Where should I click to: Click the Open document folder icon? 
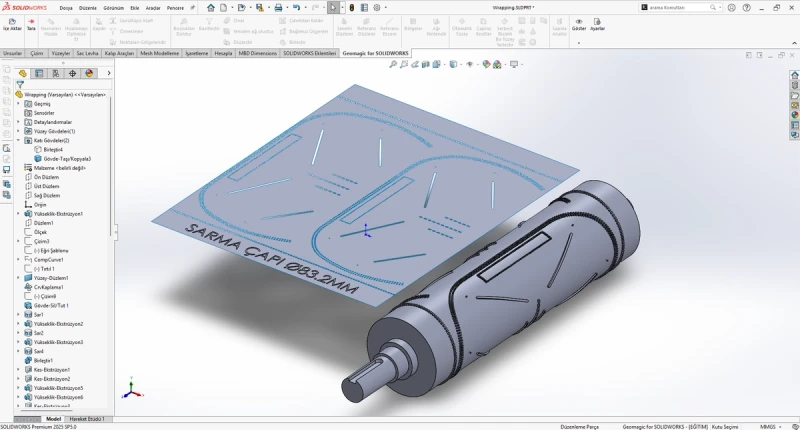[241, 8]
